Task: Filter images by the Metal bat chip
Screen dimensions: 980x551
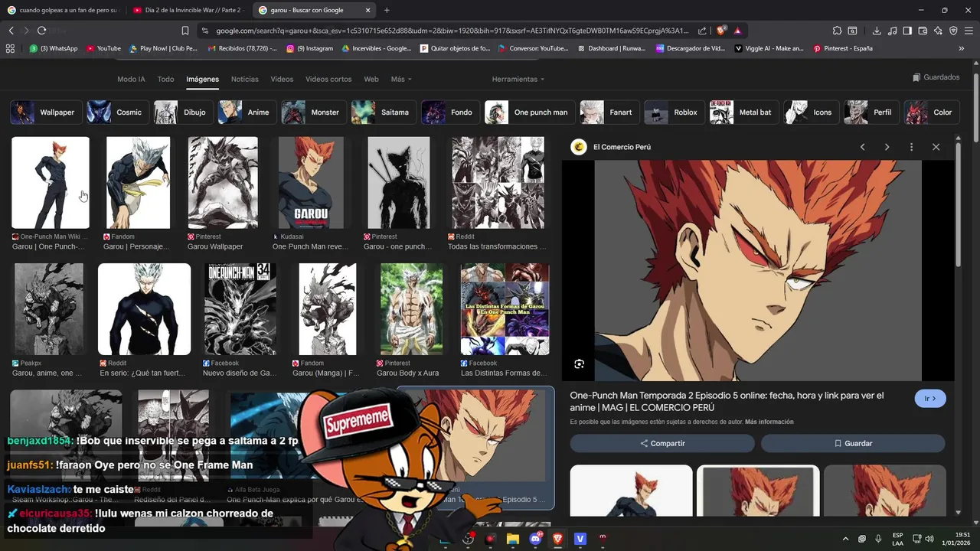Action: pyautogui.click(x=742, y=112)
